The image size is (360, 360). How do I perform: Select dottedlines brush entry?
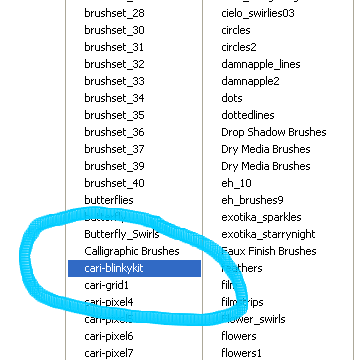click(248, 115)
